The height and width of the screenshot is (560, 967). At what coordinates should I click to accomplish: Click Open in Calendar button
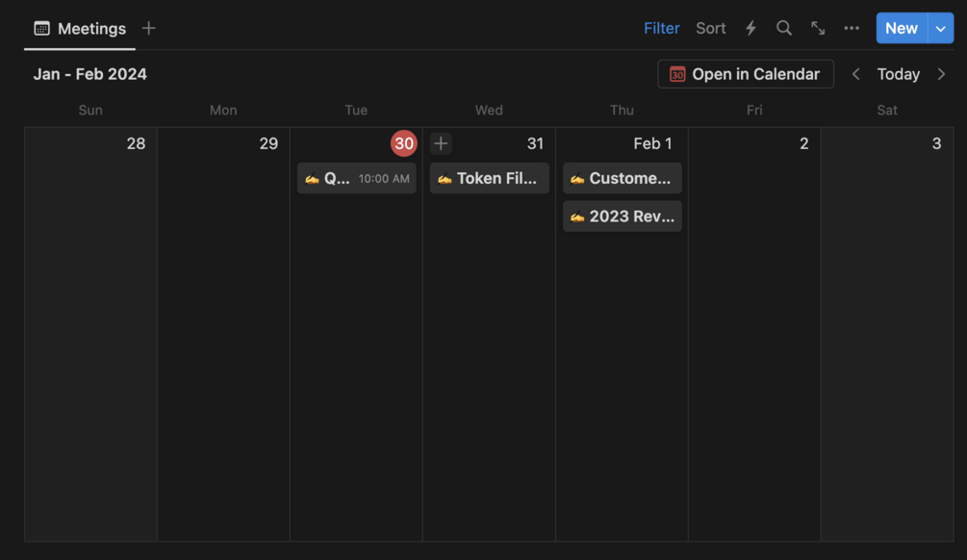[x=746, y=74]
